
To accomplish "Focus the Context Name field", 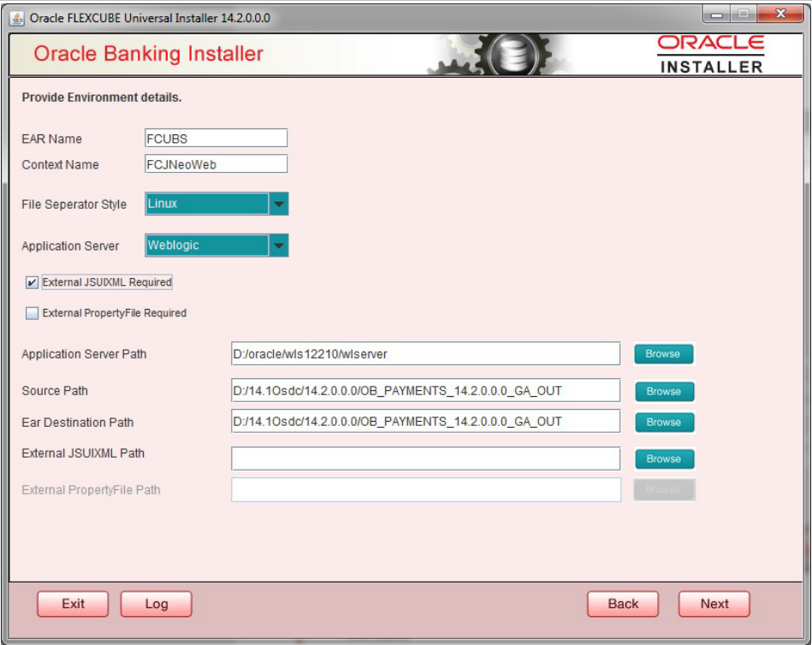I will (216, 164).
